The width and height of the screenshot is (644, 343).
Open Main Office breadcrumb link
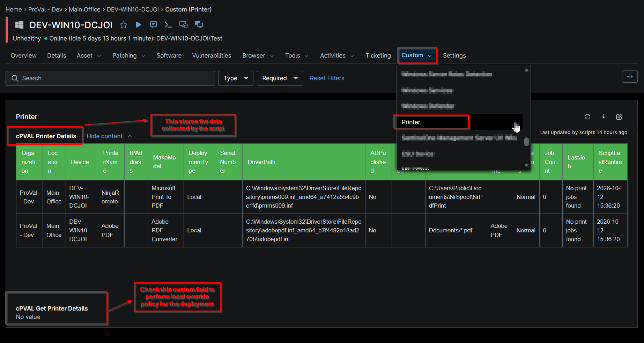84,9
